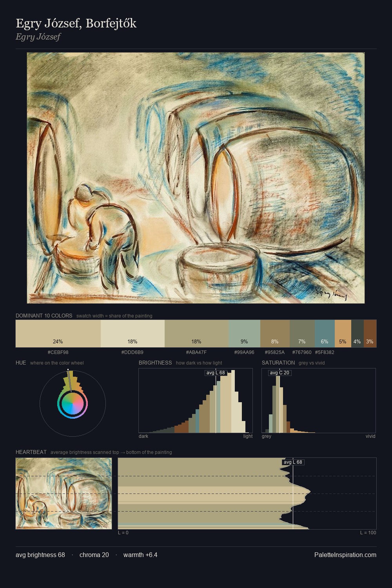The image size is (392, 588).
Task: Click the 24% swatch #CEBF98
Action: click(x=58, y=334)
